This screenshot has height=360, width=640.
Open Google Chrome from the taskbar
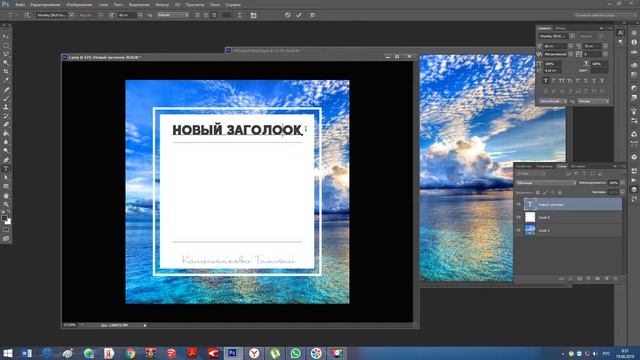(130, 353)
